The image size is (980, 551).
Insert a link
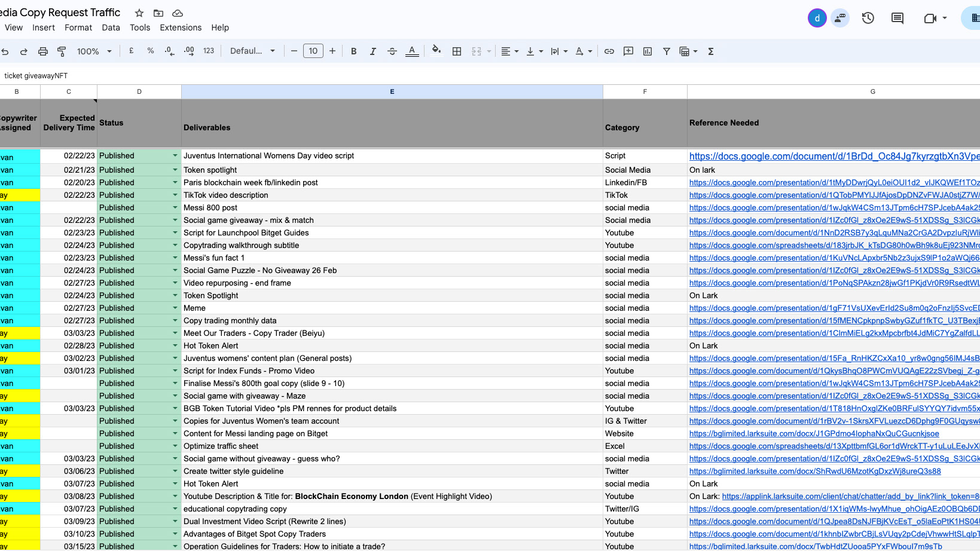coord(609,51)
